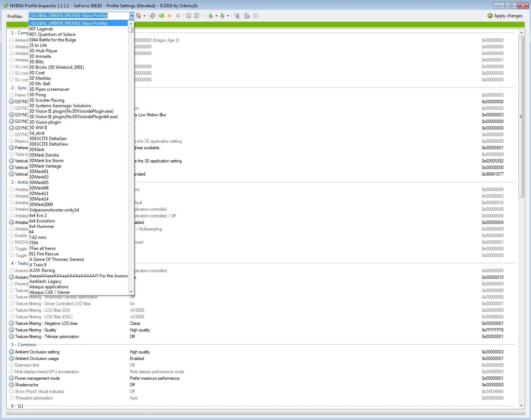Select Threaded optimization setting row
This screenshot has width=531, height=420.
(261, 398)
